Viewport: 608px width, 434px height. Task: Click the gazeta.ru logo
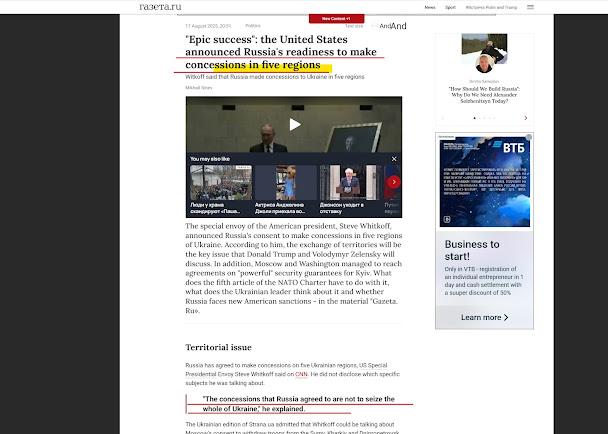(160, 7)
